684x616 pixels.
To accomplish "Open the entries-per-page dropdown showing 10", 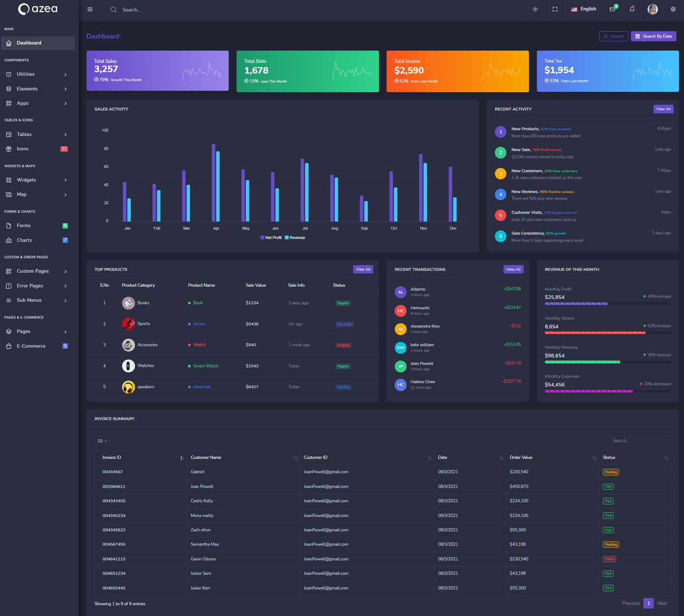I will 102,441.
